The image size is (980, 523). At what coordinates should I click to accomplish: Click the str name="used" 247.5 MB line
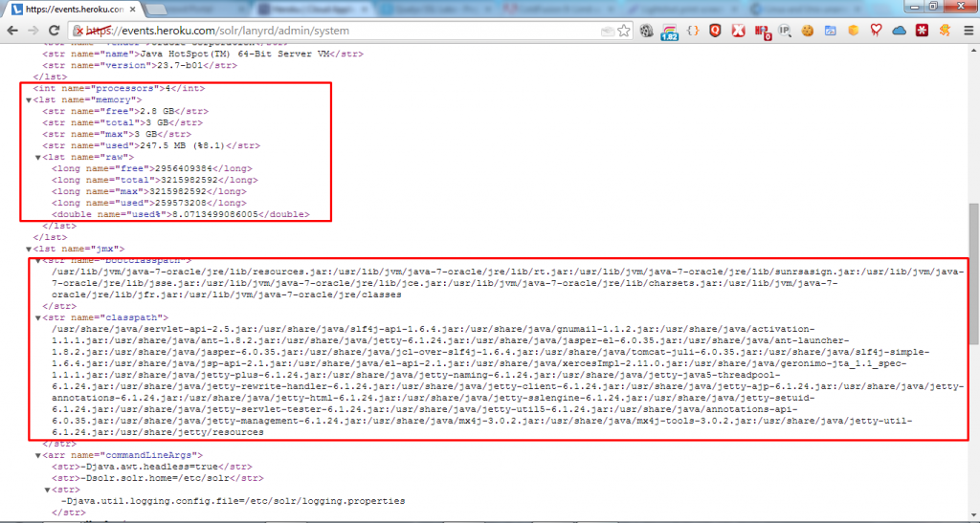click(151, 145)
